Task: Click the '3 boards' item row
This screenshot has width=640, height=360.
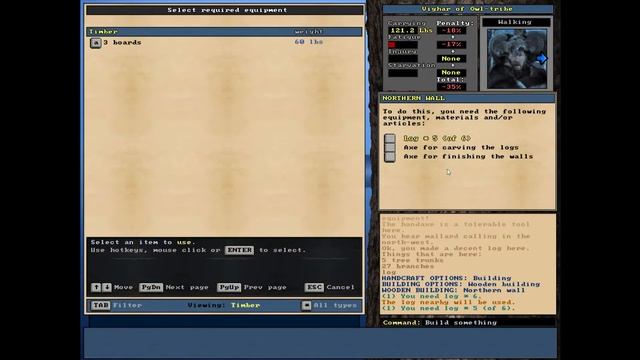Action: click(x=224, y=42)
